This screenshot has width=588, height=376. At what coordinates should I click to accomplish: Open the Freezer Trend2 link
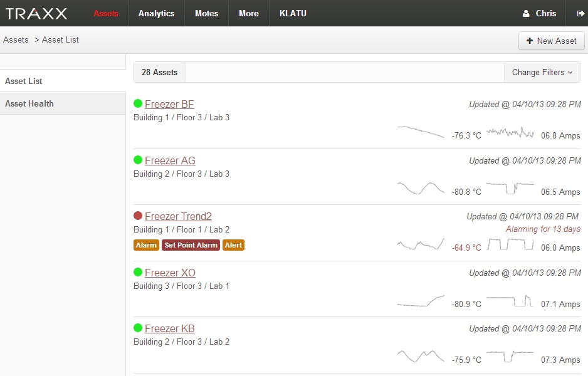tap(178, 216)
